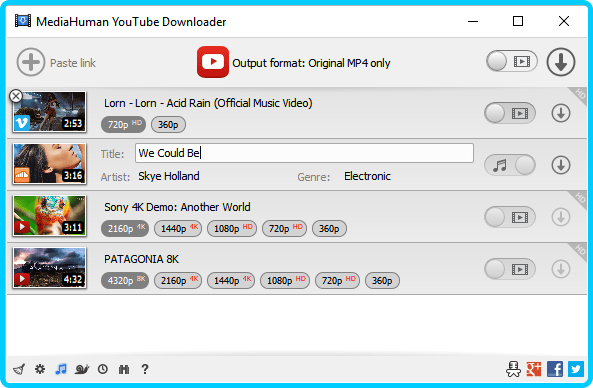
Task: Select 1440p for PATAGONIA 8K
Action: coord(231,281)
